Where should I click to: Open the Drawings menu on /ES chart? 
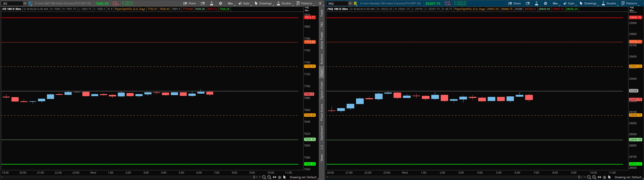[x=263, y=3]
